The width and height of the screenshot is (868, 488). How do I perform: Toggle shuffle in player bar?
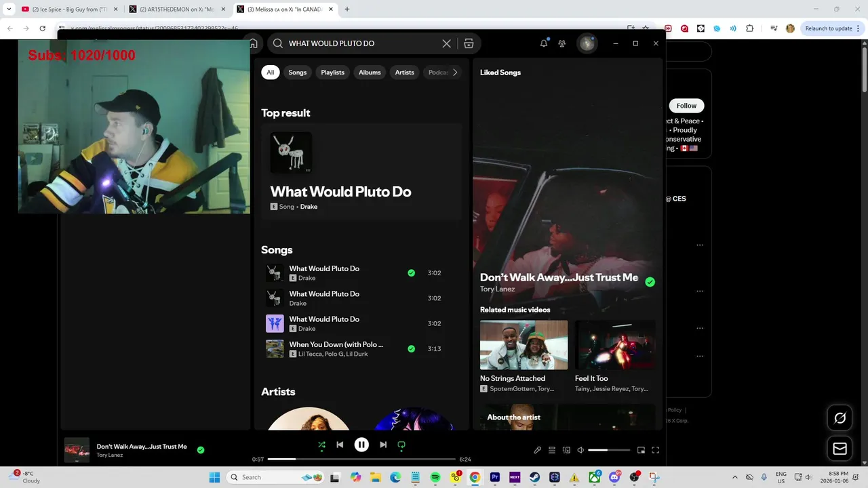pyautogui.click(x=321, y=445)
